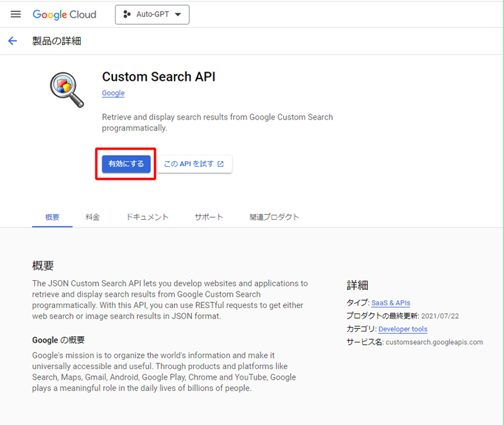Click the customsearch.googleapis.com service name
504x425 pixels.
click(434, 342)
